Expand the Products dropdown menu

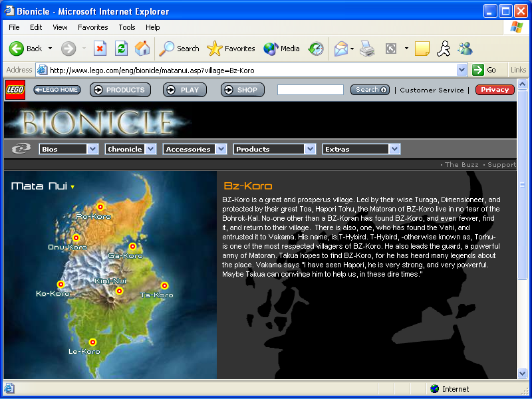coord(310,149)
